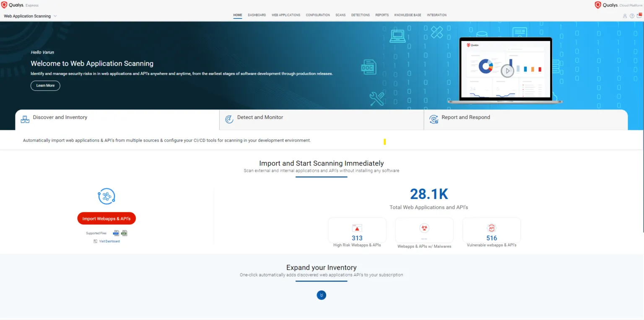Click the Total Web Applications and API's text

click(429, 207)
